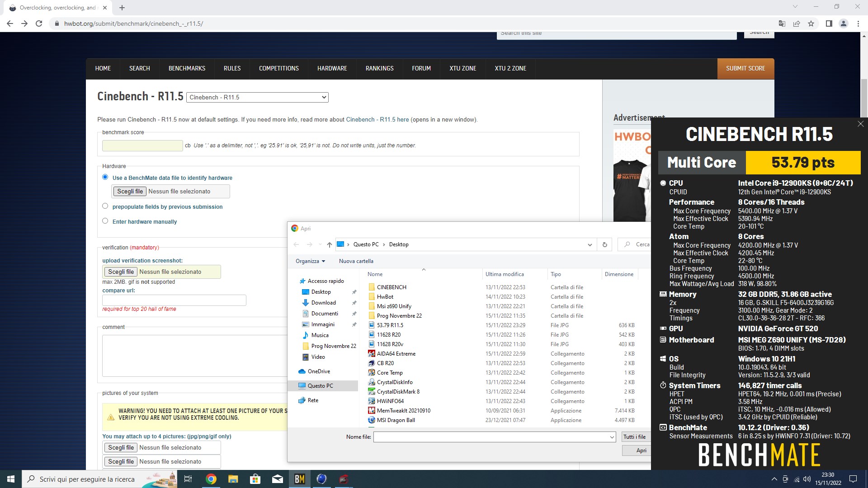Go to the COMPETITIONS page

[x=278, y=69]
